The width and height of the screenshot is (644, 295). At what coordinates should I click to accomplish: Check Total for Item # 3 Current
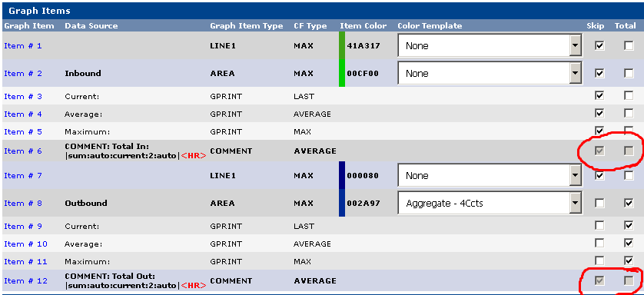(629, 95)
